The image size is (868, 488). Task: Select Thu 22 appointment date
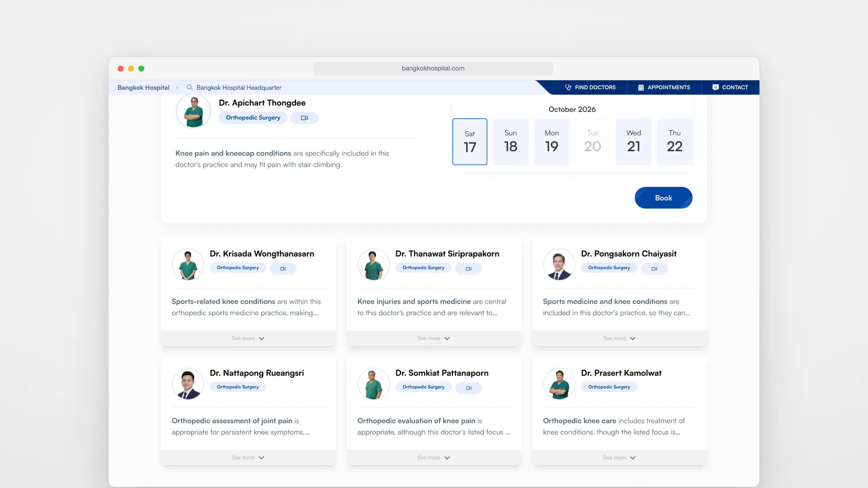click(x=675, y=141)
